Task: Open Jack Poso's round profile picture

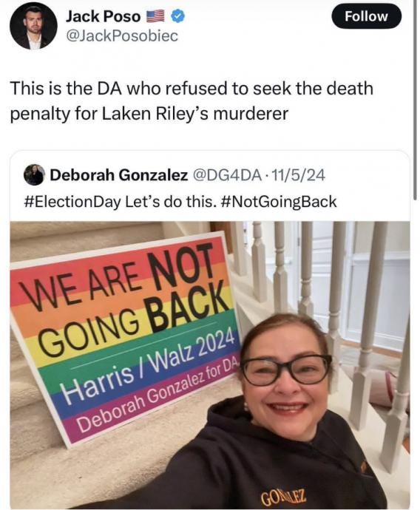Action: tap(33, 26)
